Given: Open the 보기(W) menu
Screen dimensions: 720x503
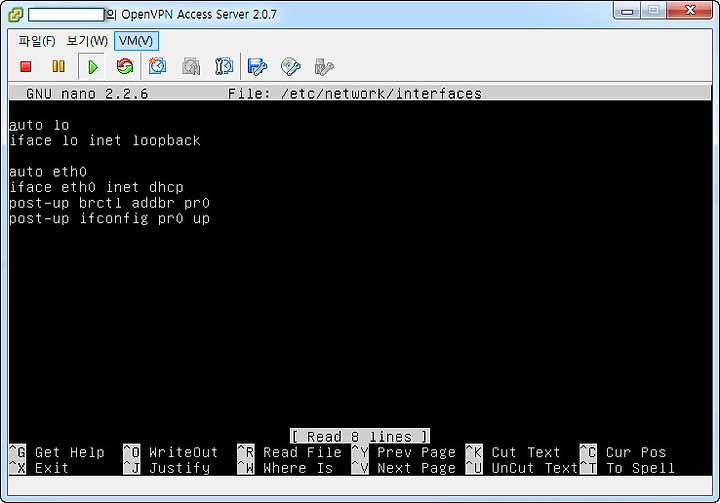Looking at the screenshot, I should 87,41.
